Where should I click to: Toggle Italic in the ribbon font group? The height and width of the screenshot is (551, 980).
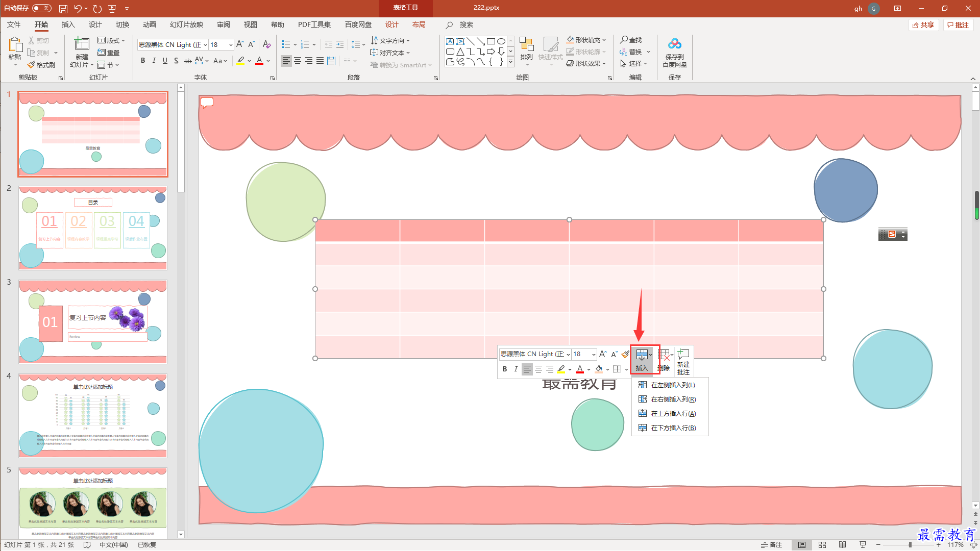point(154,61)
